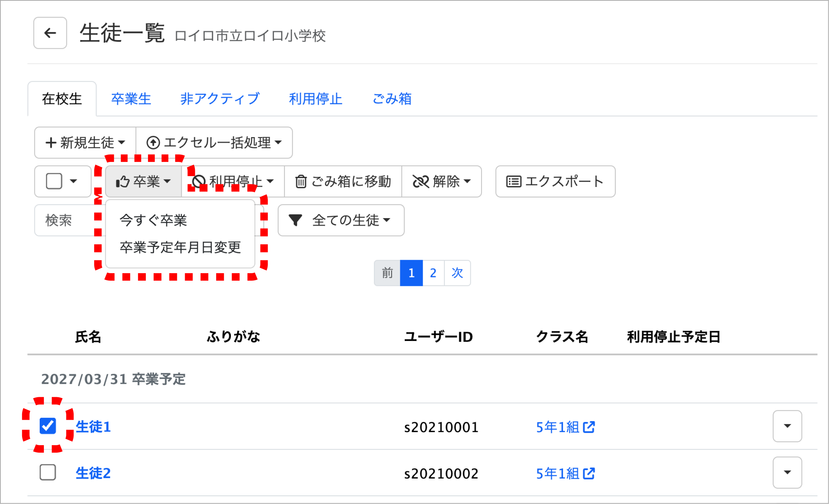Open the 生徒2 name link

[x=93, y=473]
